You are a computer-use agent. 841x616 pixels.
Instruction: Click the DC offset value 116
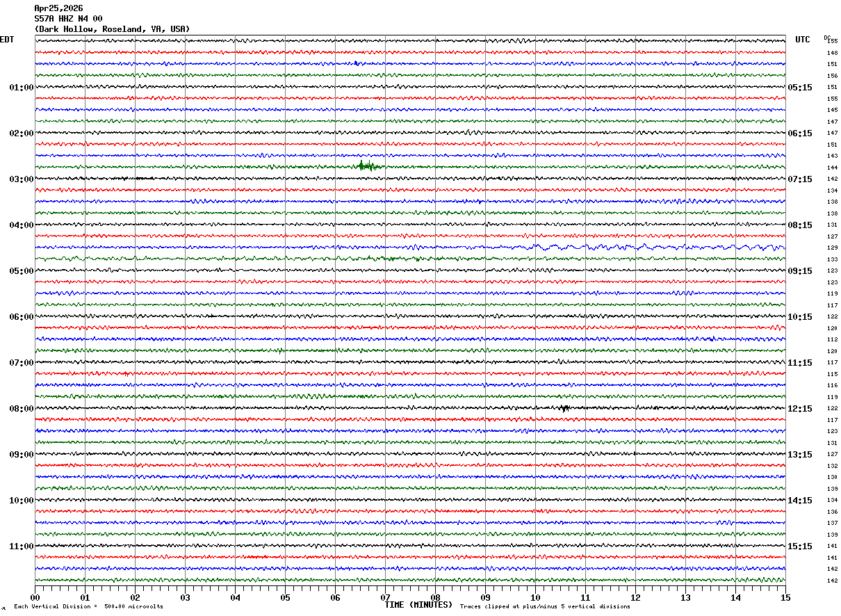[832, 385]
